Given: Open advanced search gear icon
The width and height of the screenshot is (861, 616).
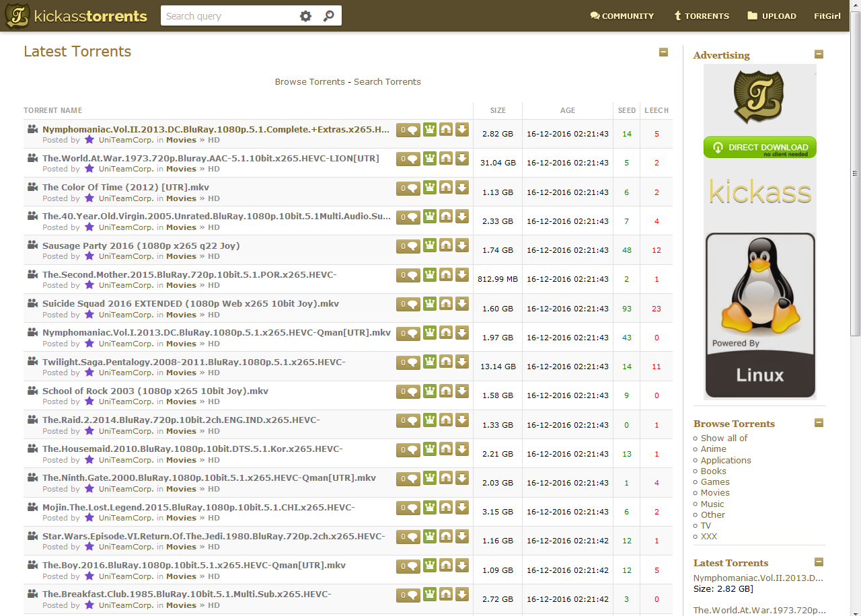Looking at the screenshot, I should pyautogui.click(x=305, y=16).
